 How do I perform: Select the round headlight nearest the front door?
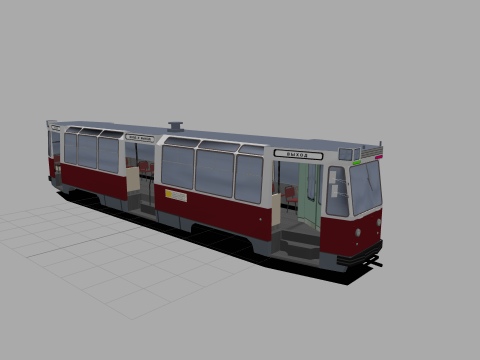[x=358, y=232]
